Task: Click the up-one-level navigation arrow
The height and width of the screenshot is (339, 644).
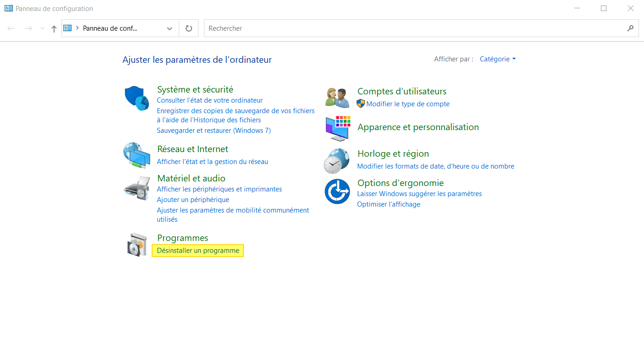Action: click(x=54, y=28)
